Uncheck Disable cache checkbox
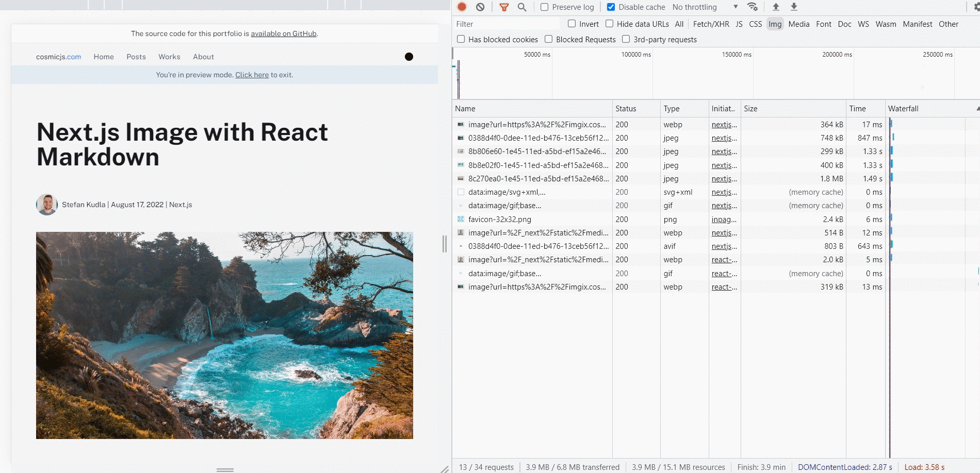Image resolution: width=980 pixels, height=473 pixels. (611, 7)
